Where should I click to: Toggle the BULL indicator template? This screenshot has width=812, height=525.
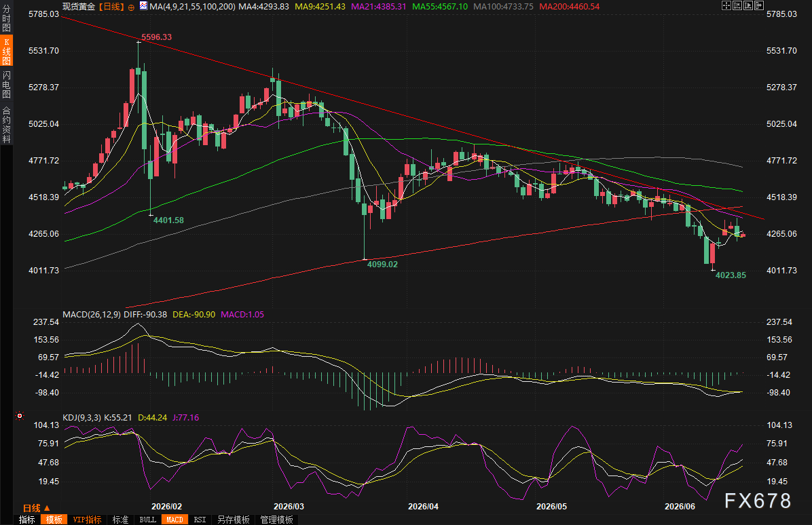(147, 520)
